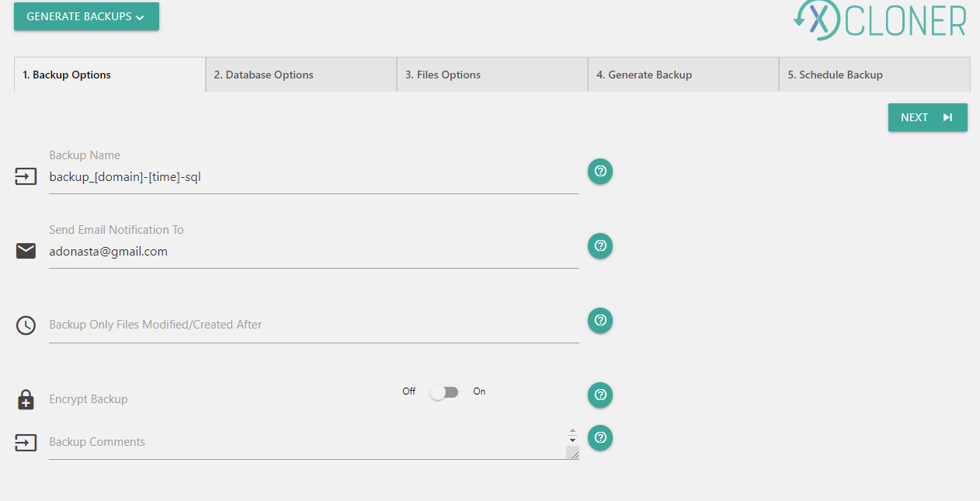The height and width of the screenshot is (501, 980).
Task: Toggle the Encrypt Backup switch
Action: pos(445,392)
